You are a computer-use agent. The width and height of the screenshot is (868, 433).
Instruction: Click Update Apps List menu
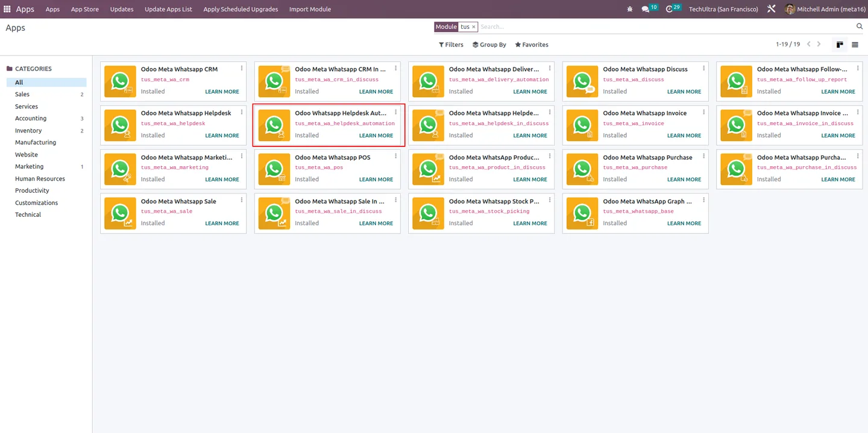(x=168, y=9)
